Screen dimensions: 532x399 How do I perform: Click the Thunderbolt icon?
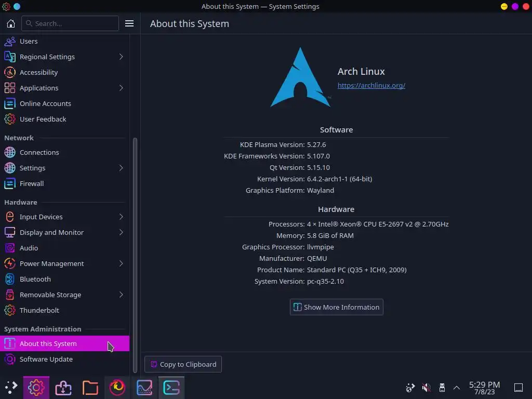point(10,311)
